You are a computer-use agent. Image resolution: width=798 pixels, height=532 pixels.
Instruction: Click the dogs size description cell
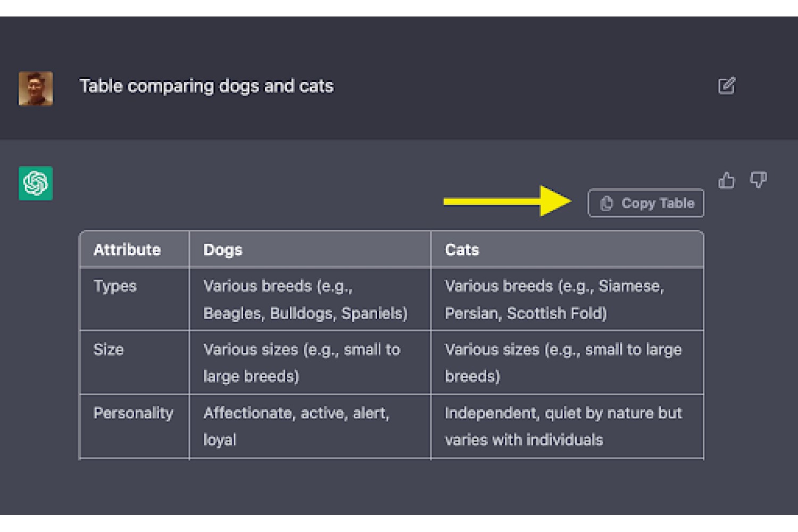tap(310, 362)
